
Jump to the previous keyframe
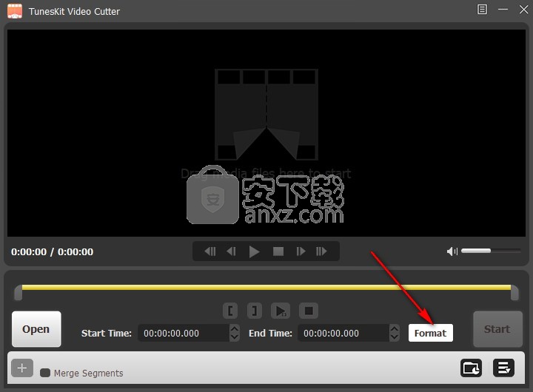coord(210,251)
